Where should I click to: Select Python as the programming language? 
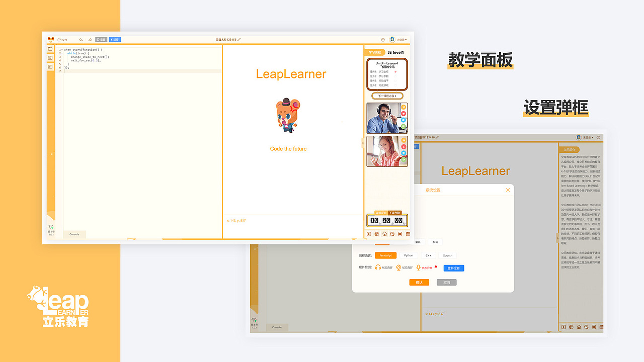(x=409, y=255)
